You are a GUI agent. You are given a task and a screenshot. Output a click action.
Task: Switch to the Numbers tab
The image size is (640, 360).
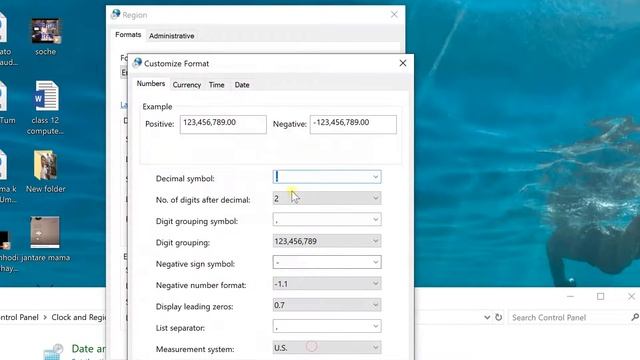tap(151, 84)
